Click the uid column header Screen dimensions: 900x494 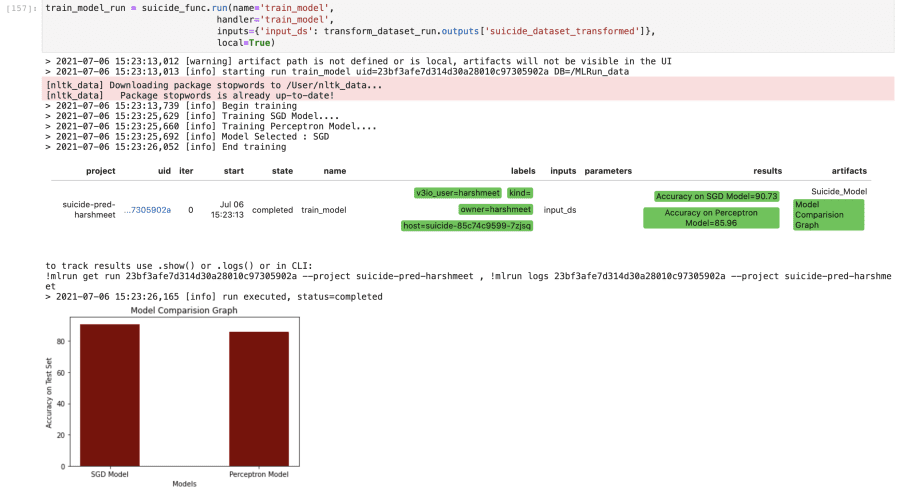[164, 171]
